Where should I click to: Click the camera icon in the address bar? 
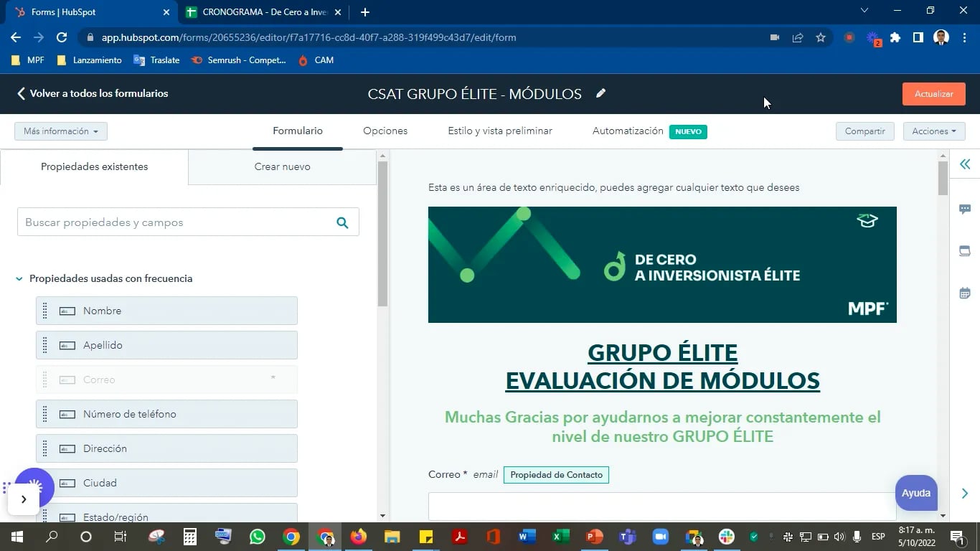click(x=775, y=37)
